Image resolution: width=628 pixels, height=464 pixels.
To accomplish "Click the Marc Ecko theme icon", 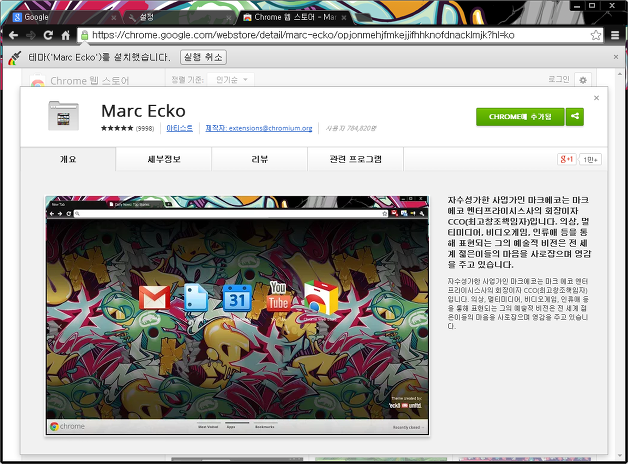I will (x=63, y=116).
